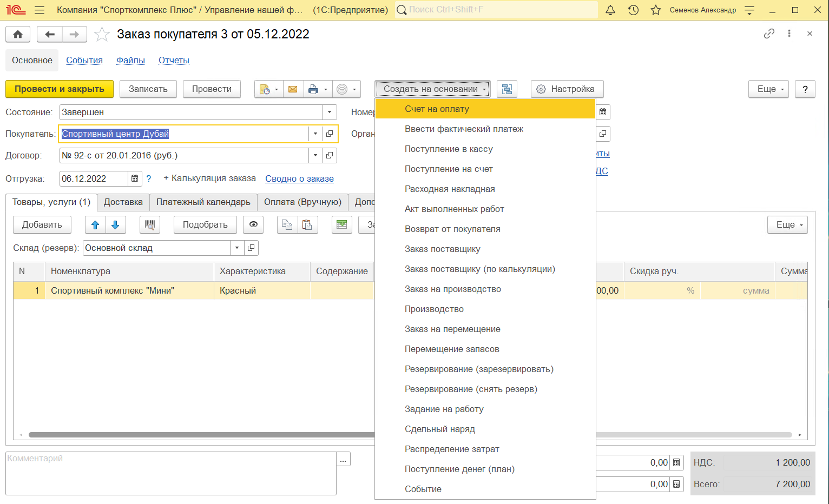Copy the link to this document

(x=769, y=34)
